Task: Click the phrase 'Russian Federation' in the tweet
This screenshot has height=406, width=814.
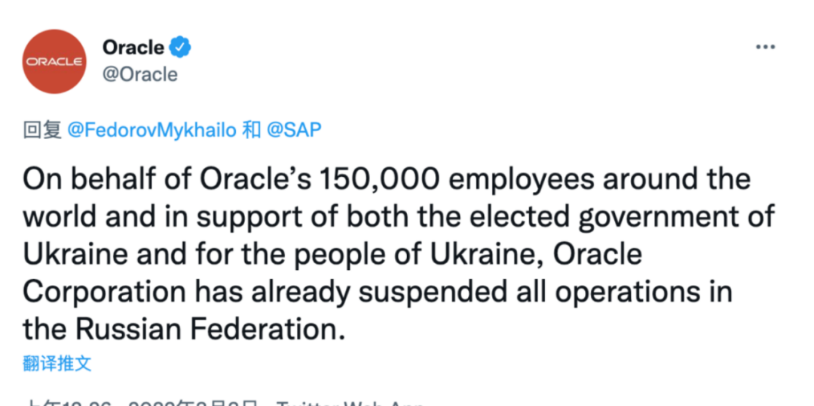Action: point(210,330)
